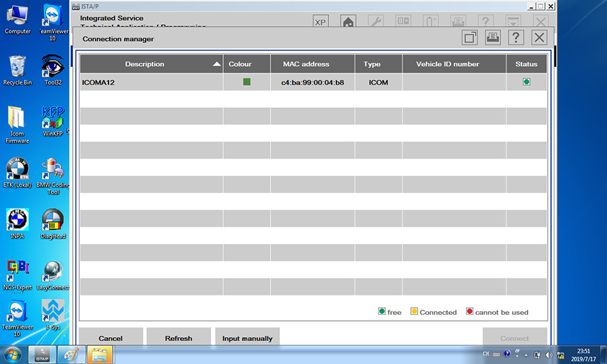The height and width of the screenshot is (364, 607).
Task: Open Computer desktop icon
Action: [18, 20]
